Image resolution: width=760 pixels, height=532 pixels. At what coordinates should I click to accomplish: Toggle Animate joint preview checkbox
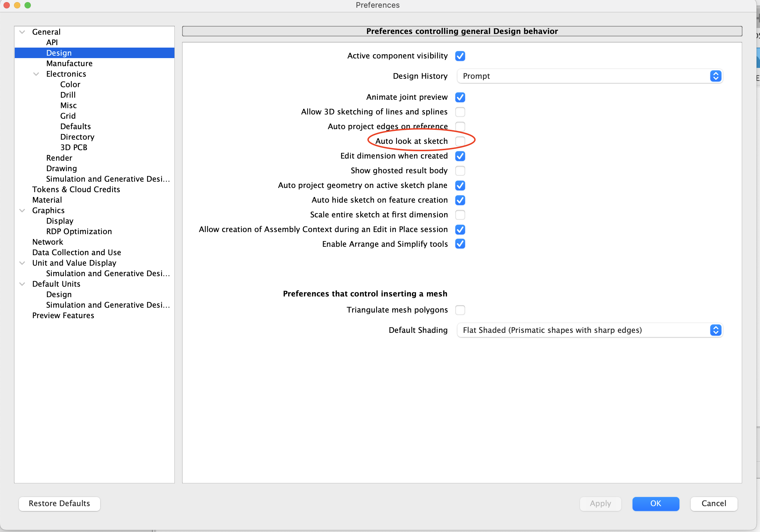460,97
